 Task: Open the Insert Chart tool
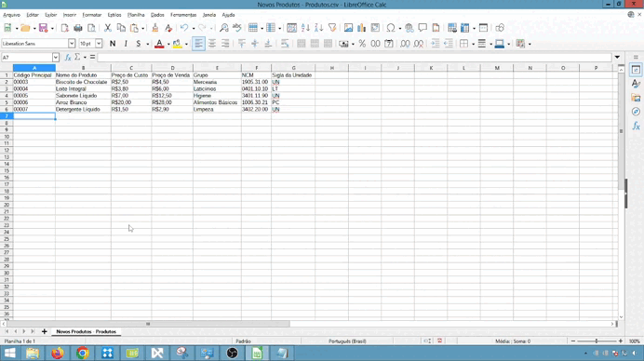[x=361, y=28]
